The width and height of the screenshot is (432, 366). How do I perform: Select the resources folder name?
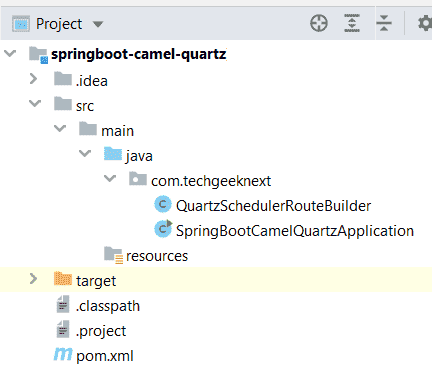tap(157, 256)
